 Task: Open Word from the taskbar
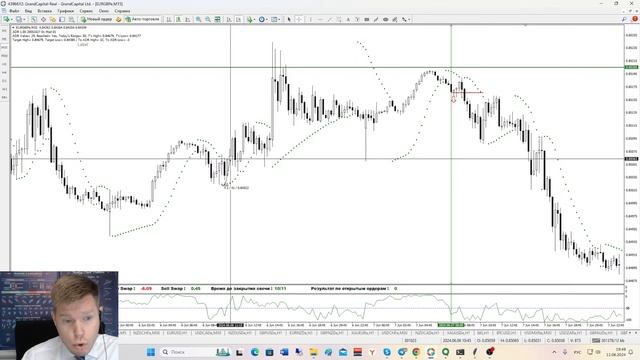pos(284,352)
